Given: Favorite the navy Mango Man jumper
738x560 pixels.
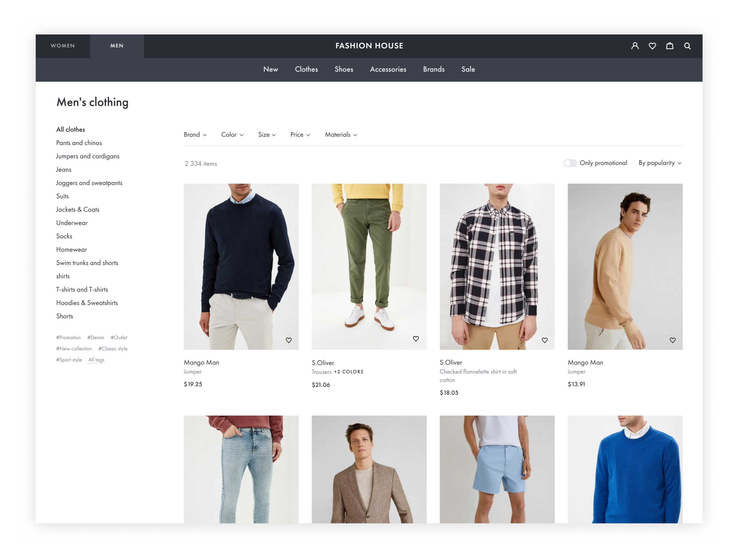Looking at the screenshot, I should (x=289, y=340).
